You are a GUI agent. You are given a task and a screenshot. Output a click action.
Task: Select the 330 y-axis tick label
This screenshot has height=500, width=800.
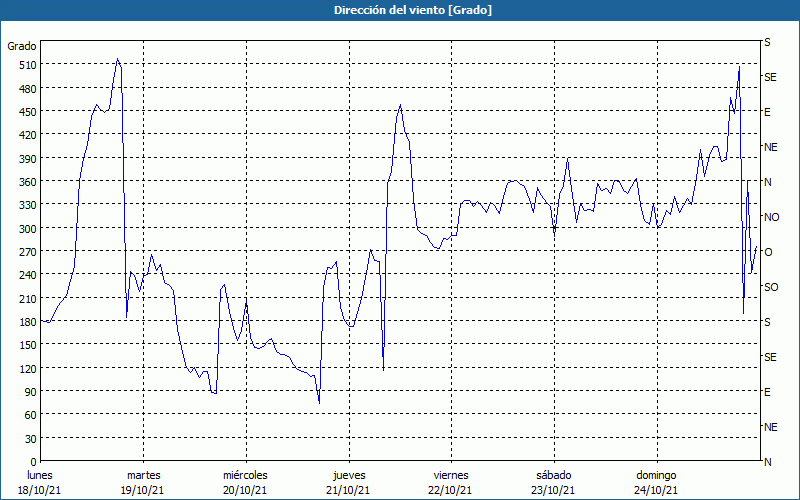pyautogui.click(x=28, y=205)
